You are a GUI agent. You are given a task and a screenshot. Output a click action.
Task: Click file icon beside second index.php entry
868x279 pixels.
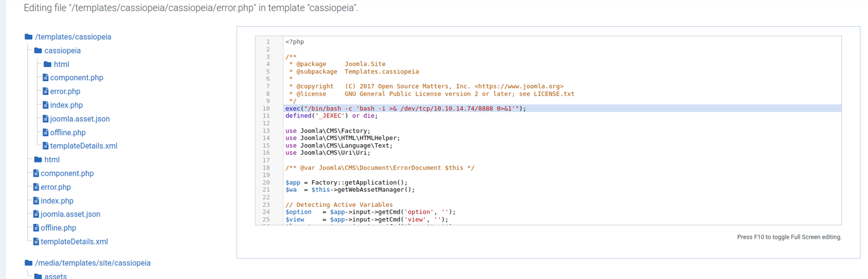(x=36, y=201)
